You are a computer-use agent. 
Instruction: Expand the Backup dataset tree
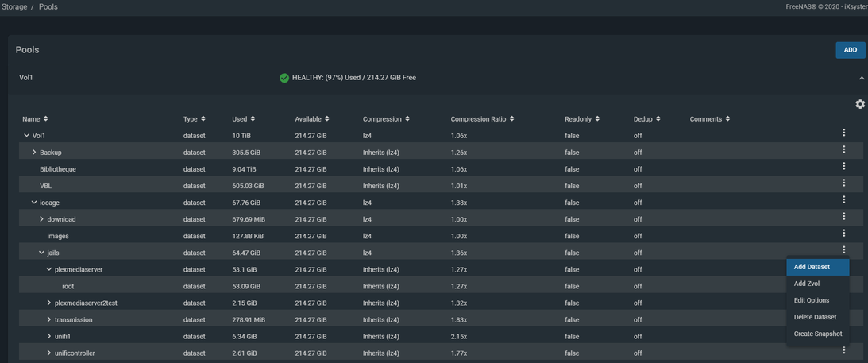coord(34,153)
